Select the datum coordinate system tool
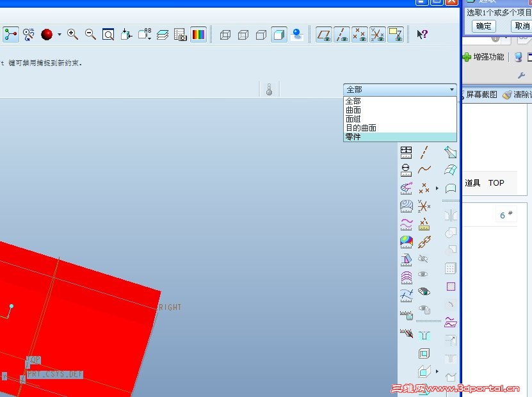Screen dimensions: 532x397 [x=424, y=206]
